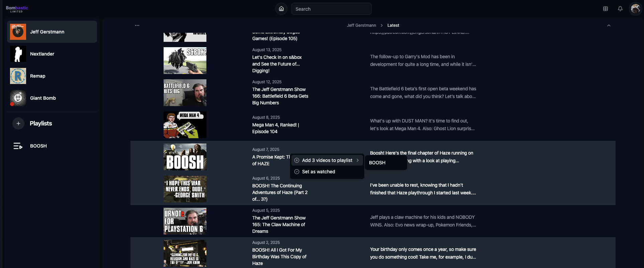Screen dimensions: 644x268
Task: Open the BOOSH playlist in sidebar
Action: [52, 146]
